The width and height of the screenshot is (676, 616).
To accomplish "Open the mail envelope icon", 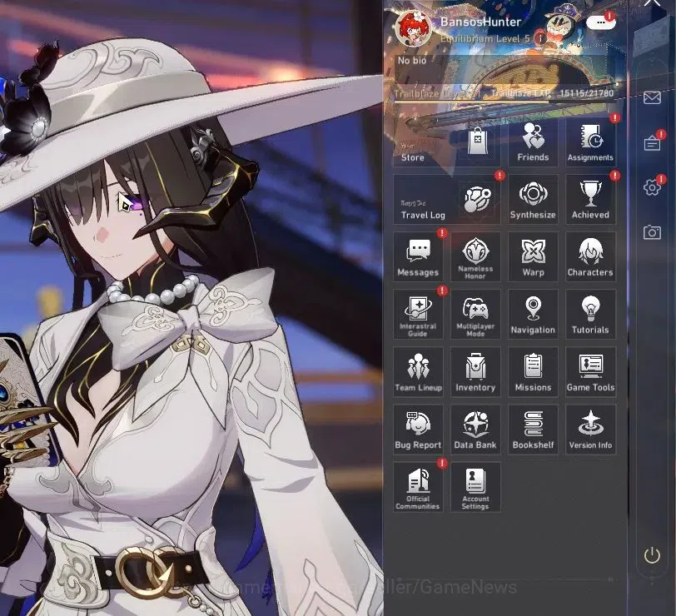I will (x=652, y=98).
